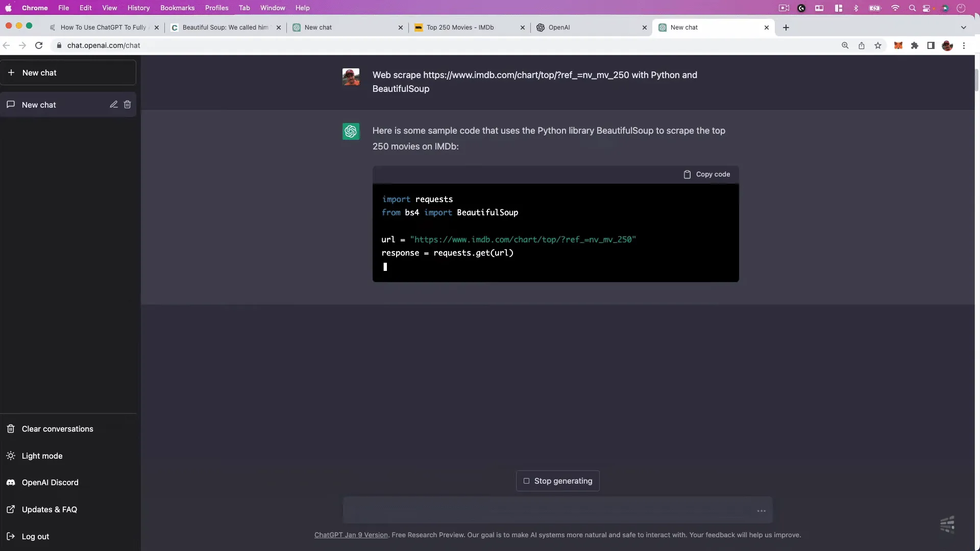
Task: Open the Bookmarks menu
Action: (177, 8)
